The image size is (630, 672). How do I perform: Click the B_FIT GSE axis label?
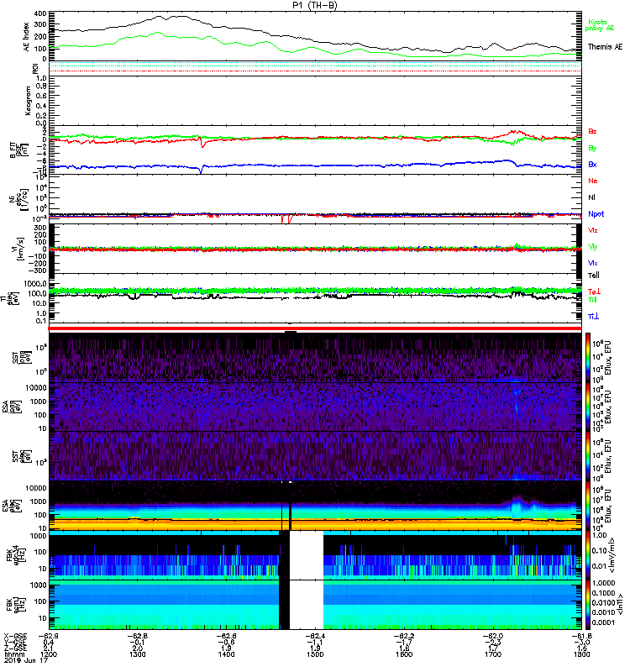pyautogui.click(x=19, y=150)
